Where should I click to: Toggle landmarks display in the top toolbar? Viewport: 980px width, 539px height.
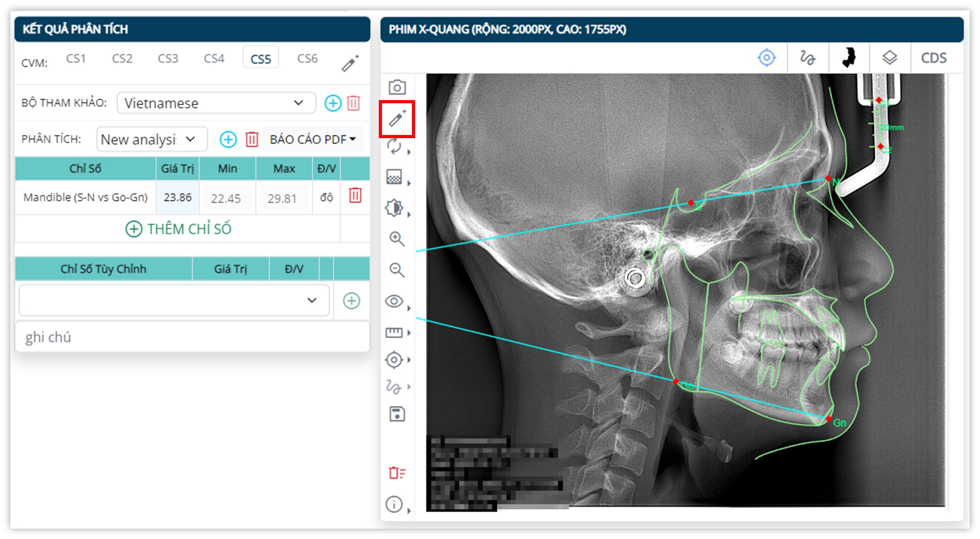767,58
